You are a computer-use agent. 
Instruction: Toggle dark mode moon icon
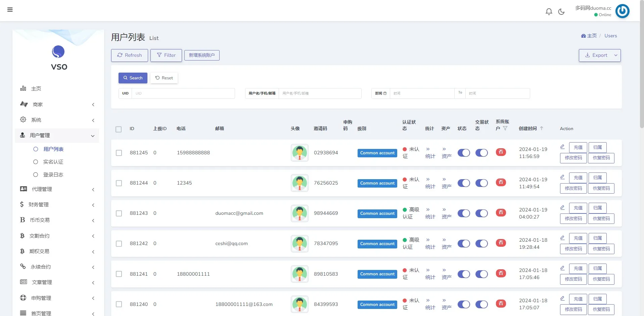tap(561, 12)
